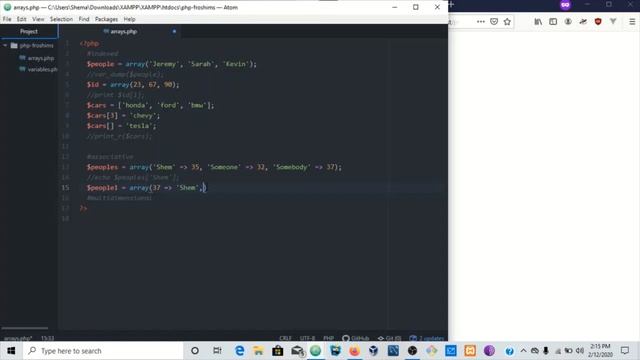Click the taskbar search box
The width and height of the screenshot is (640, 360).
pos(103,351)
